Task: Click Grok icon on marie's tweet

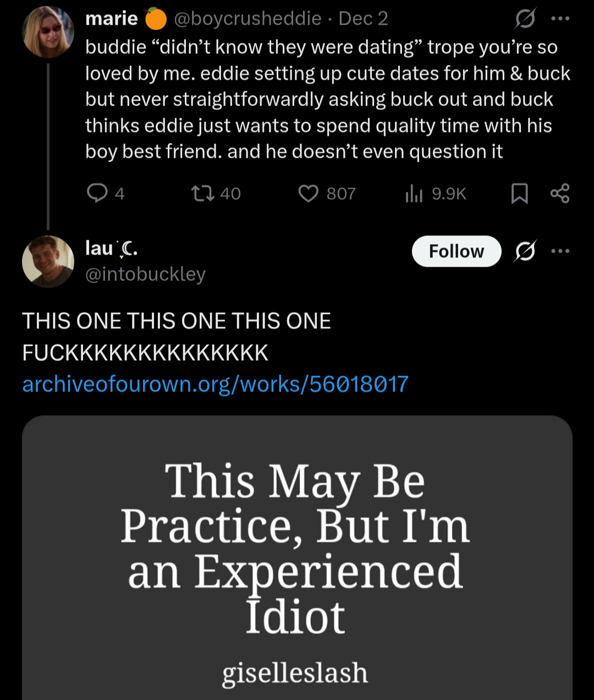Action: tap(524, 19)
